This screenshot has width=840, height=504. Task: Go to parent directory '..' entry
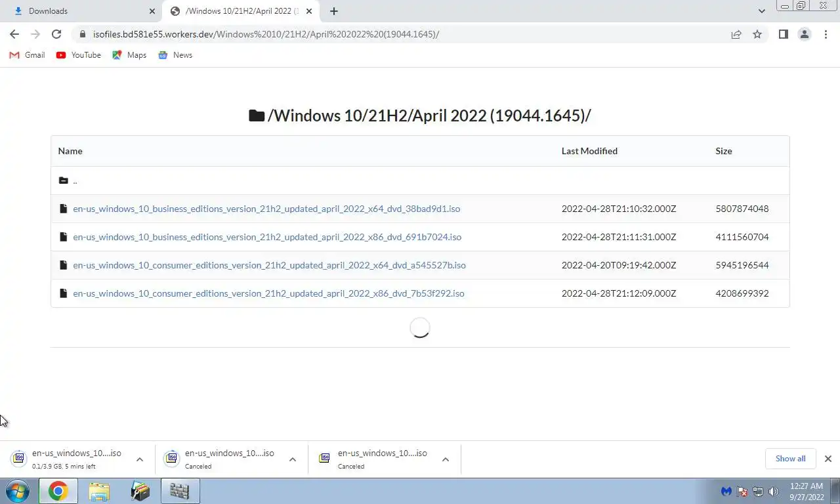coord(75,180)
